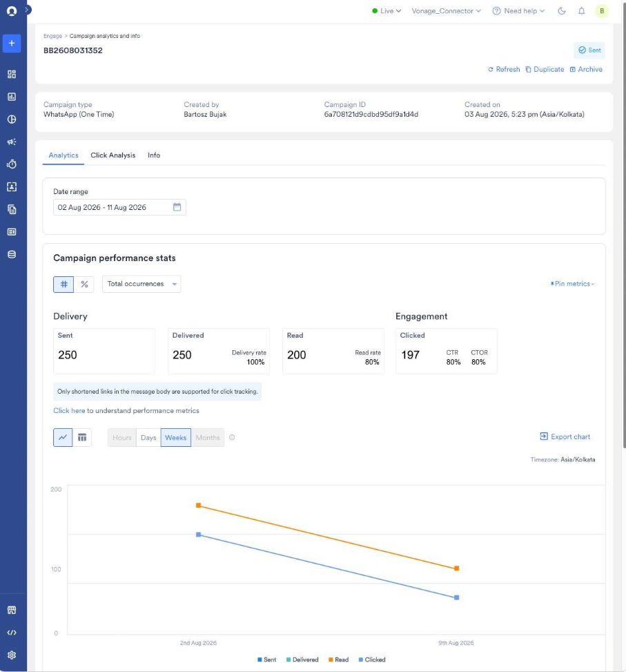Image resolution: width=626 pixels, height=672 pixels.
Task: Toggle dark mode moon icon
Action: coord(562,11)
